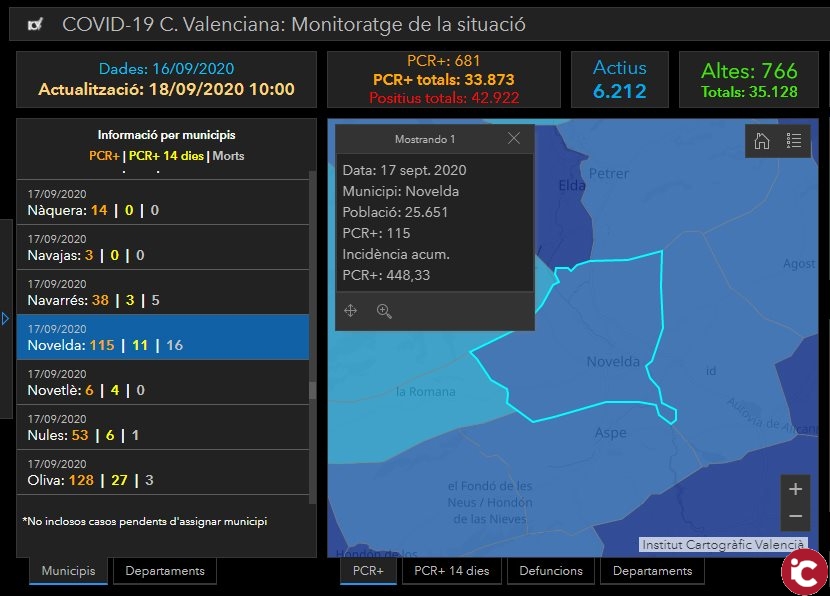
Task: Open the Departaments tab under the municipality list
Action: pos(164,571)
